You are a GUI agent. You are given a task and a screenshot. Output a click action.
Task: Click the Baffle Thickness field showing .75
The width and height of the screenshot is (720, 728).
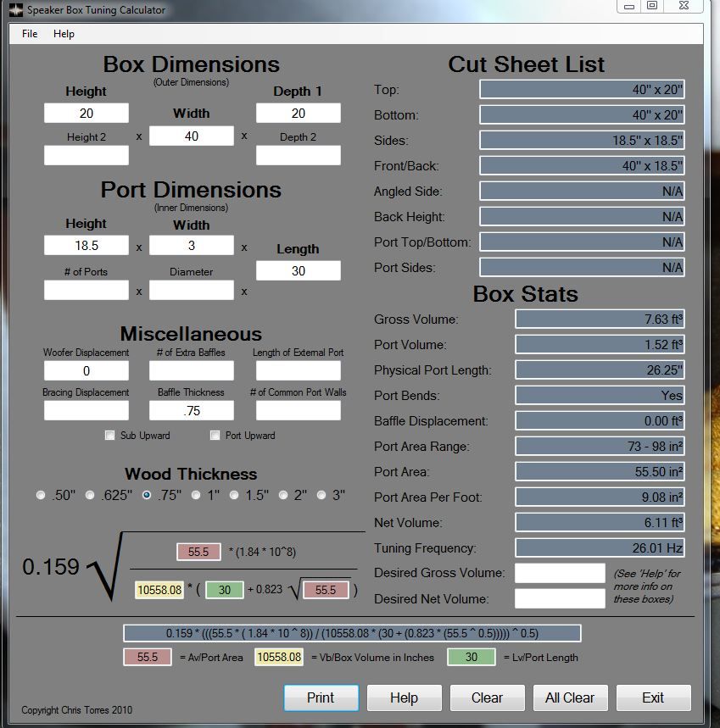click(x=192, y=411)
